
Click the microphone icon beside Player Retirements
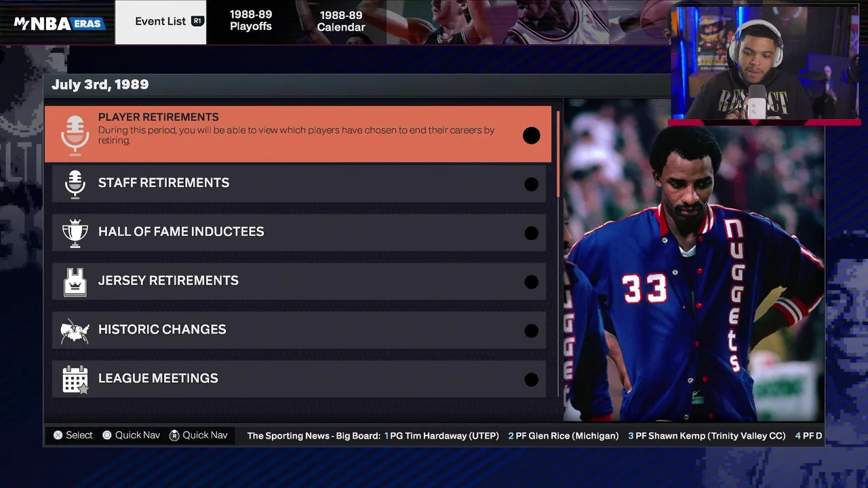75,135
